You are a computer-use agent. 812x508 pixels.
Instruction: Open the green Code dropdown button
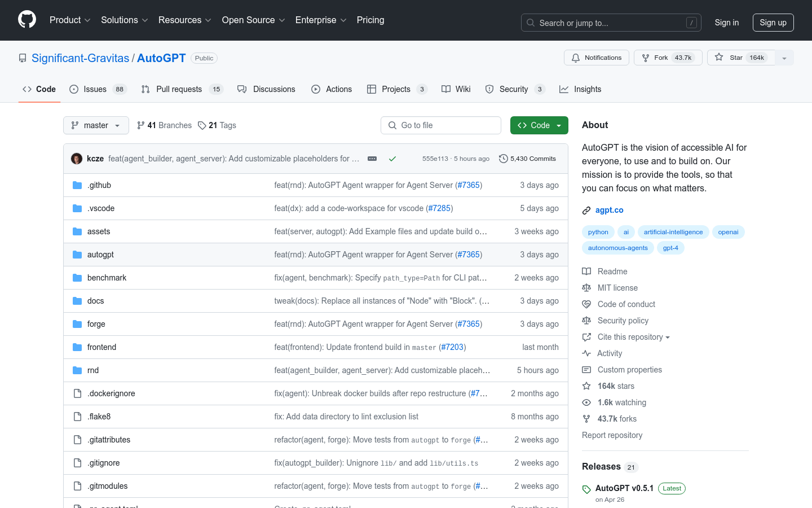(539, 125)
